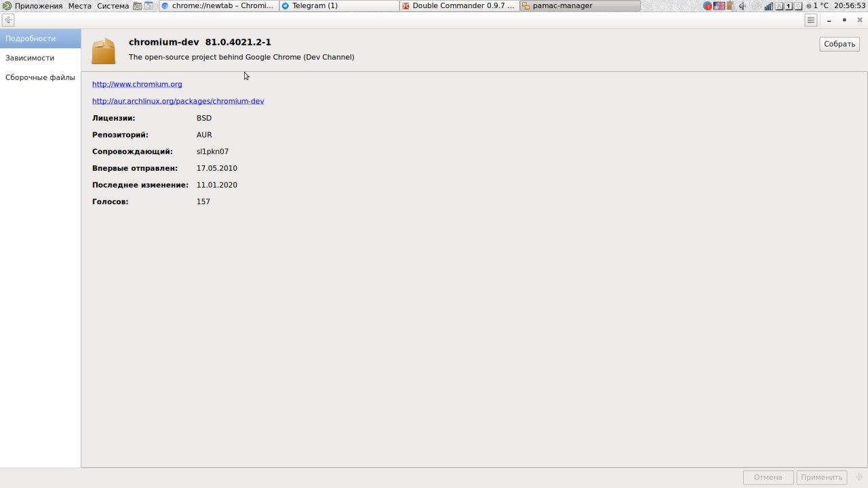
Task: Open the aur.archlinux.org chromium-dev link
Action: (178, 101)
